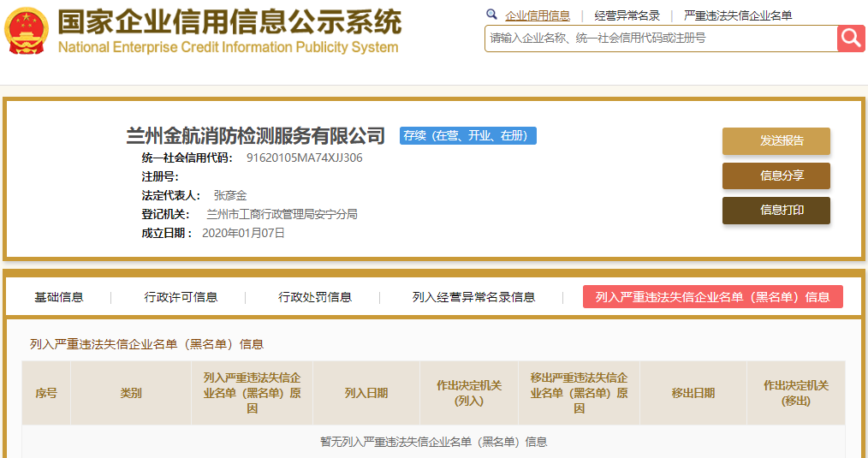Click the 作出决定机关(移出) column header
Image resolution: width=868 pixels, height=458 pixels.
point(796,393)
